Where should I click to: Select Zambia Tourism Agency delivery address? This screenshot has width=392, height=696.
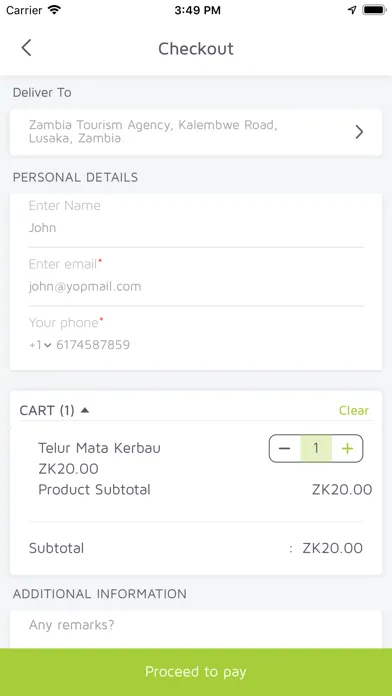click(196, 132)
